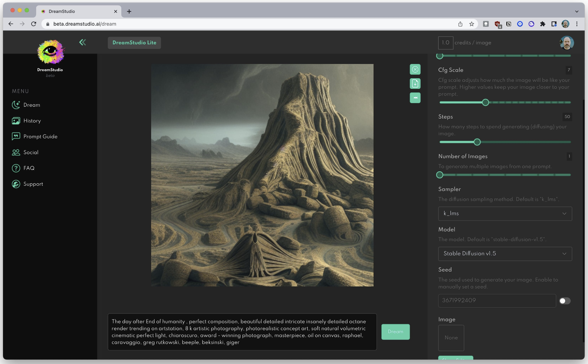
Task: Click the DreamStudio eye logo
Action: [50, 52]
